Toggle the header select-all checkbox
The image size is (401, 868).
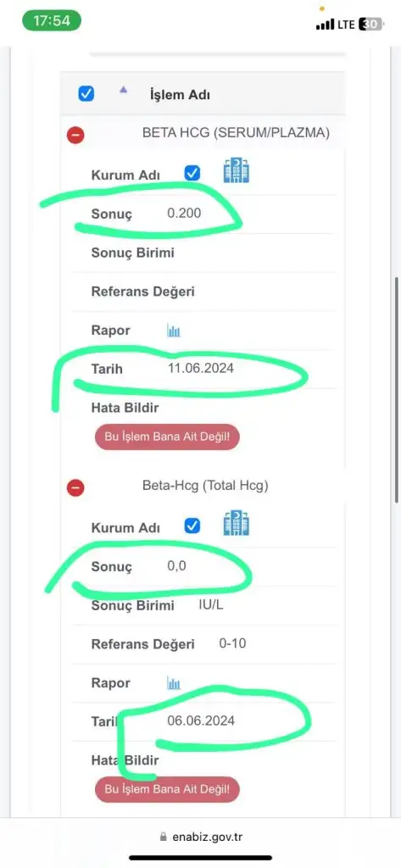[x=86, y=93]
